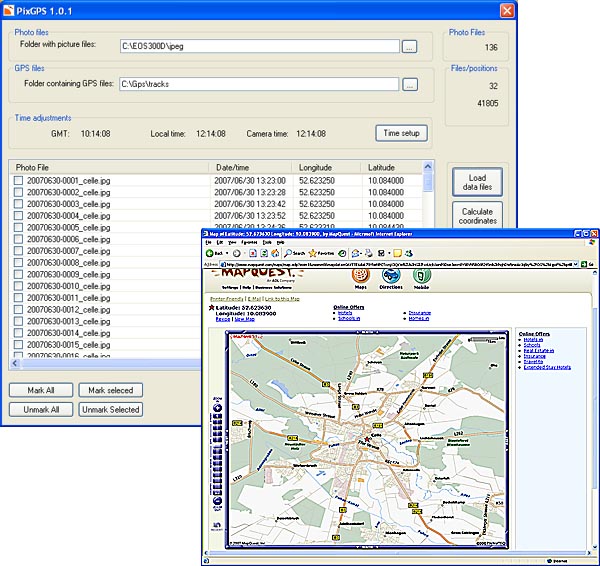This screenshot has width=600, height=566.
Task: Click the red star marker on the map
Action: pyautogui.click(x=367, y=439)
